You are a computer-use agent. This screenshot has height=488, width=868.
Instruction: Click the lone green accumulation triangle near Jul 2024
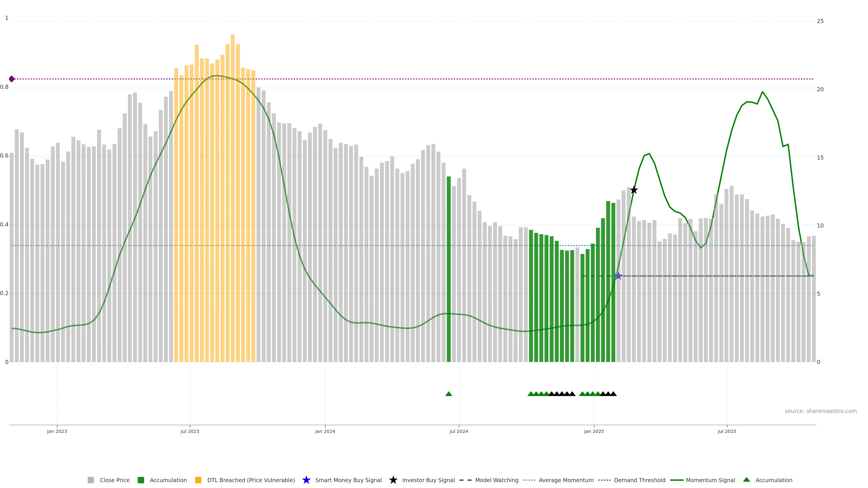point(448,394)
